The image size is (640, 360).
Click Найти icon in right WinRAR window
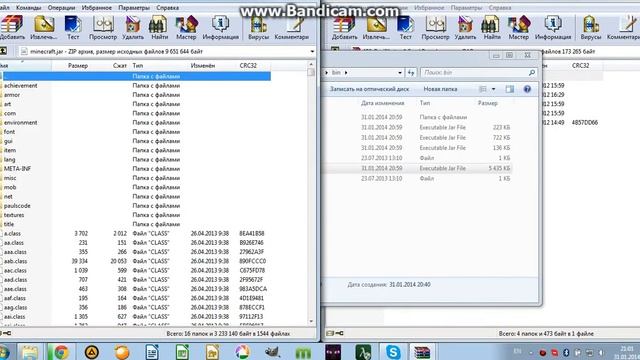[491, 24]
